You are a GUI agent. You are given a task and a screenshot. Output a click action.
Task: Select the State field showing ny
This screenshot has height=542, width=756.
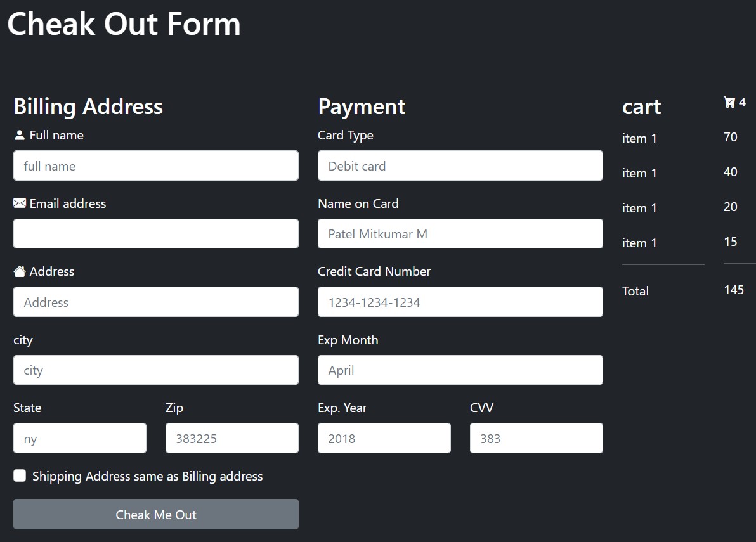[x=79, y=437]
